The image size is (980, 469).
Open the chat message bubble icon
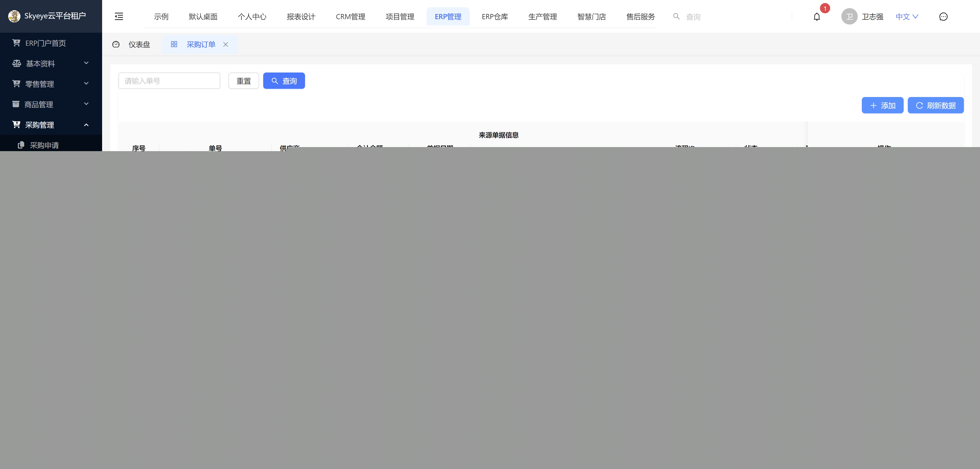[x=943, y=17]
